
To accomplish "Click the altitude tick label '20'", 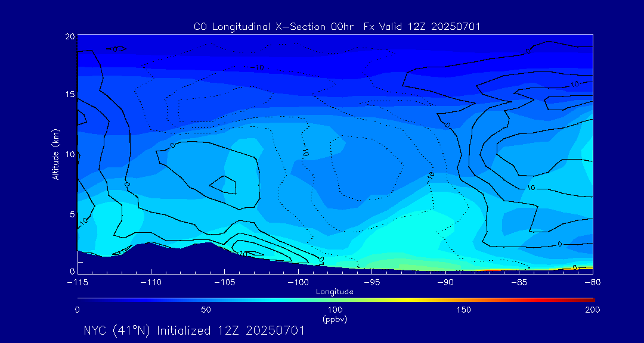I will (x=70, y=36).
